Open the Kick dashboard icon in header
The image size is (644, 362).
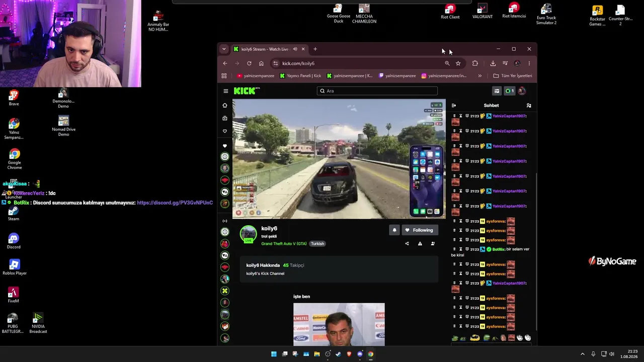coord(497,91)
